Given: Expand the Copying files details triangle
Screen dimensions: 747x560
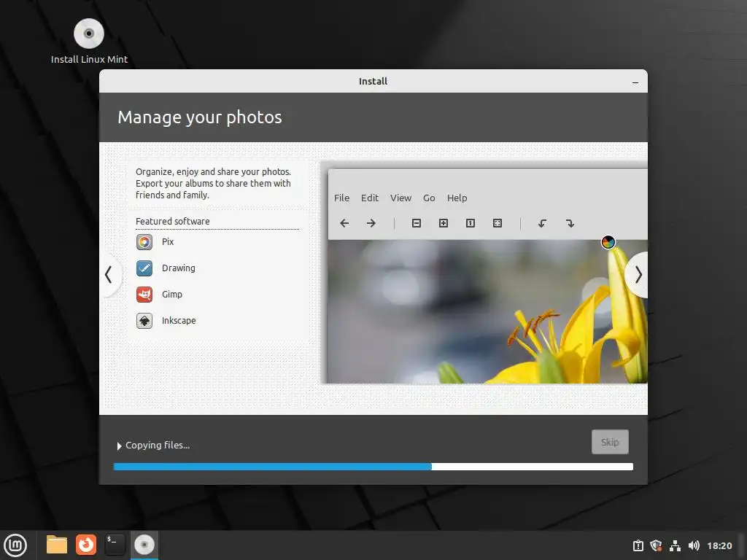Looking at the screenshot, I should 119,446.
